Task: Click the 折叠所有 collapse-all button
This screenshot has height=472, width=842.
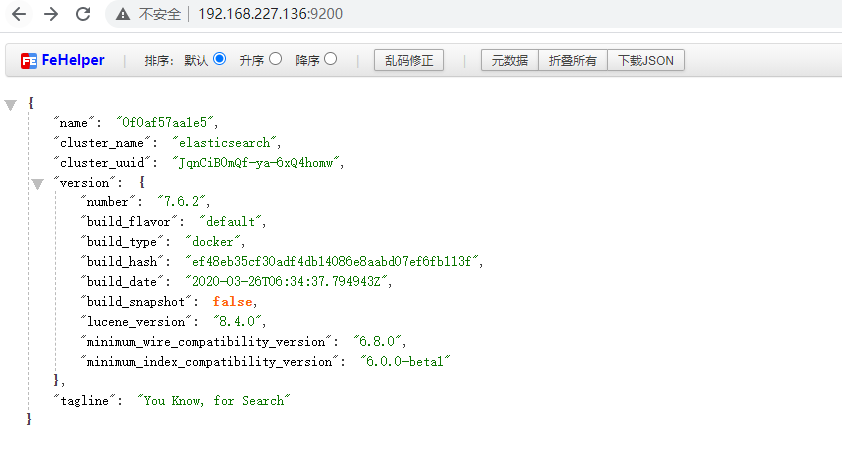Action: 572,60
